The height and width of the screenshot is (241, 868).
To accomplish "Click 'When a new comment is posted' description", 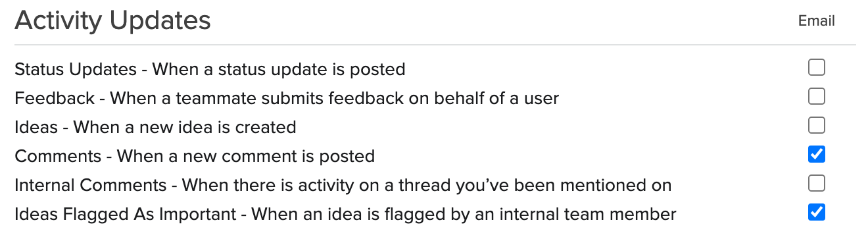I will coord(246,156).
